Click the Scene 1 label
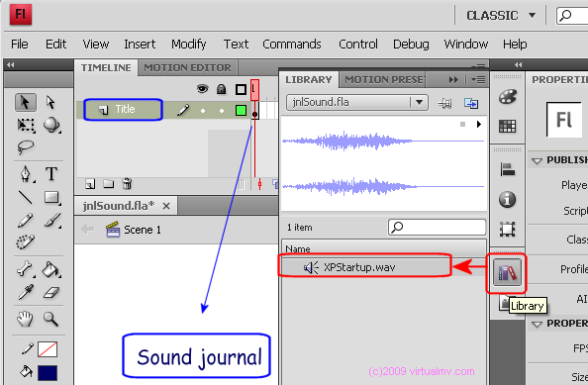This screenshot has height=385, width=588. (x=143, y=230)
